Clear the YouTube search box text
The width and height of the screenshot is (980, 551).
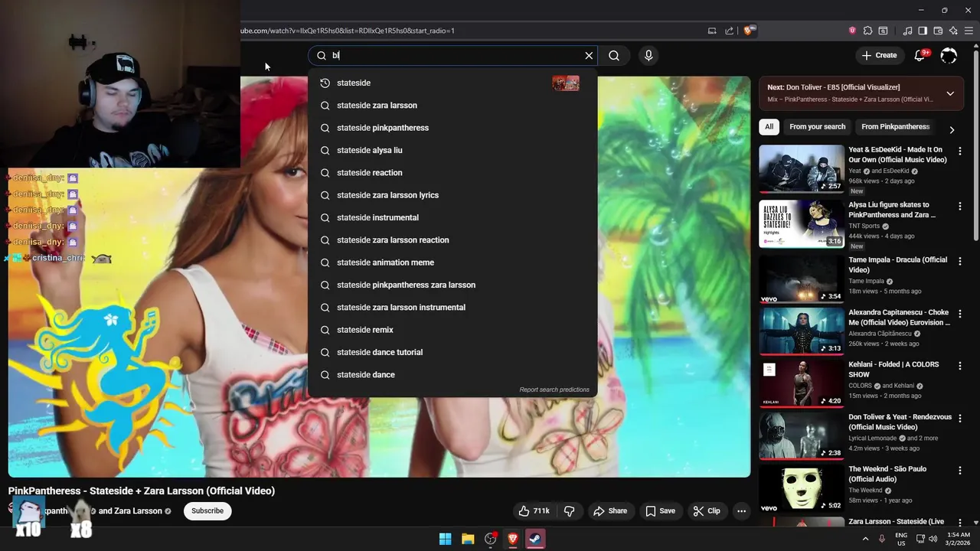pos(589,55)
